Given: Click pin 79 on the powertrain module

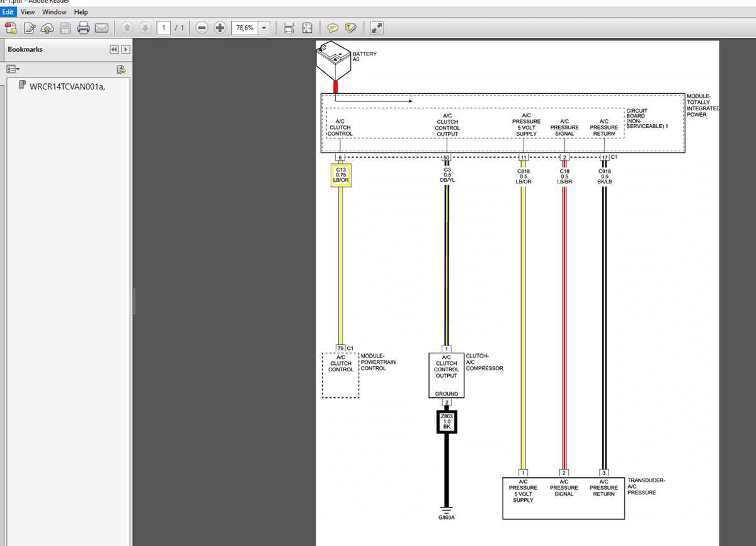Looking at the screenshot, I should [x=340, y=349].
